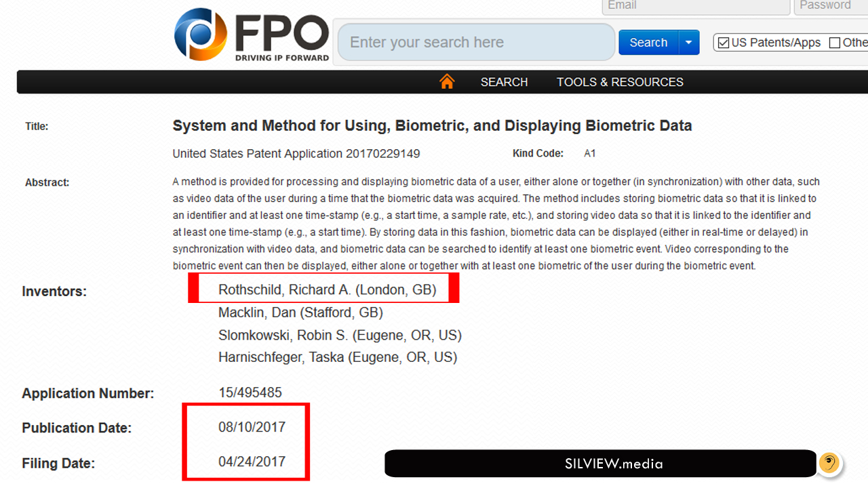Viewport: 868px width, 488px height.
Task: Click the blue Search button
Action: pyautogui.click(x=648, y=42)
